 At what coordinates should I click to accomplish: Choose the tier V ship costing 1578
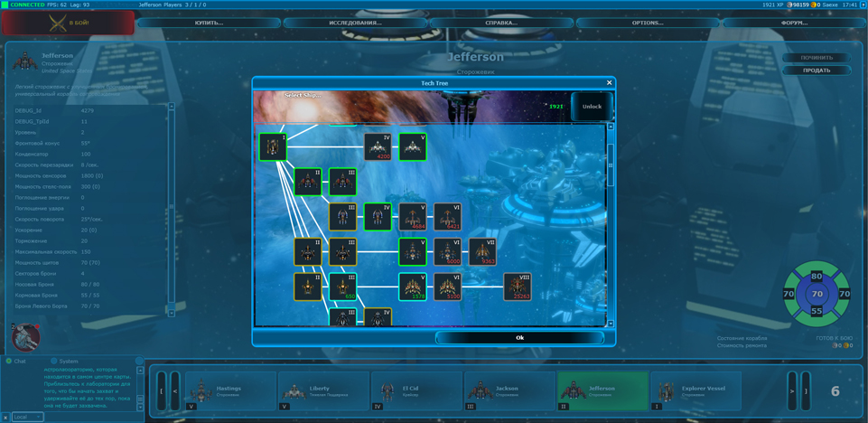point(413,287)
